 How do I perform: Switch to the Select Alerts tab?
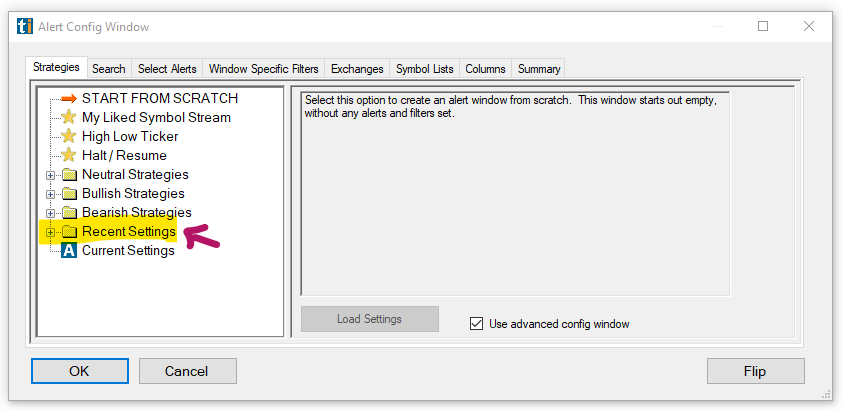(166, 69)
